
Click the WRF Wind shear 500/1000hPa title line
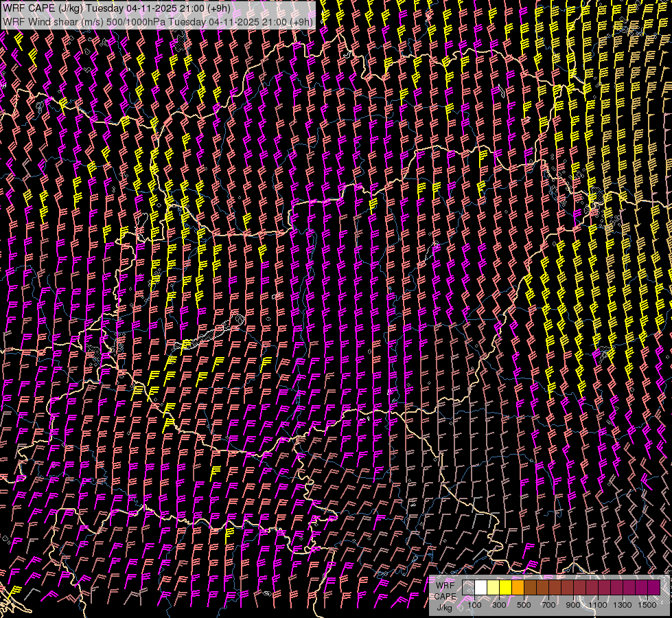coord(158,21)
